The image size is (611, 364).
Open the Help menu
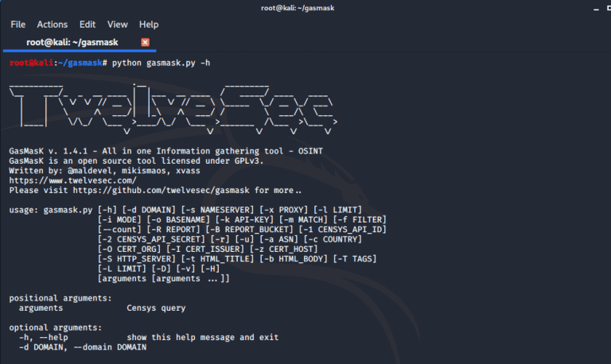click(x=149, y=25)
